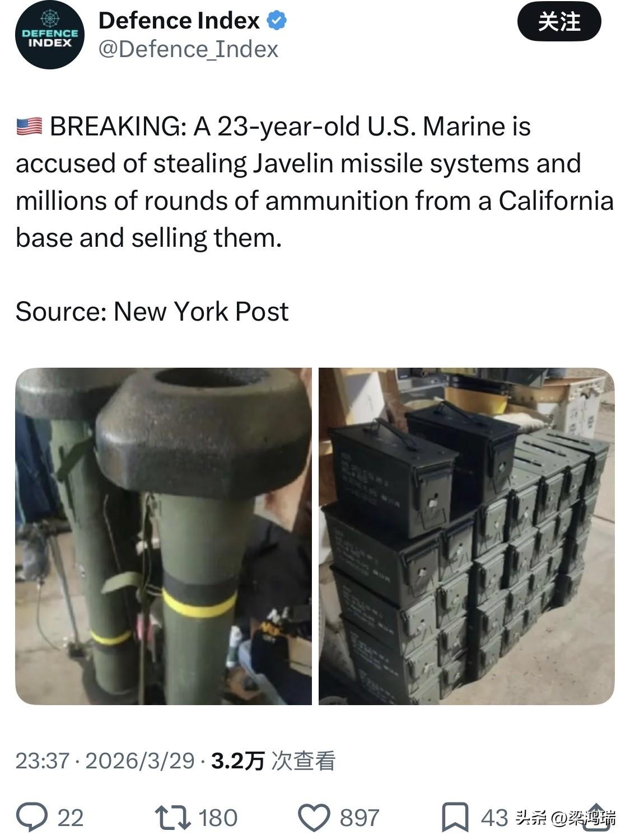
Task: Open Defence Index profile avatar
Action: [50, 35]
